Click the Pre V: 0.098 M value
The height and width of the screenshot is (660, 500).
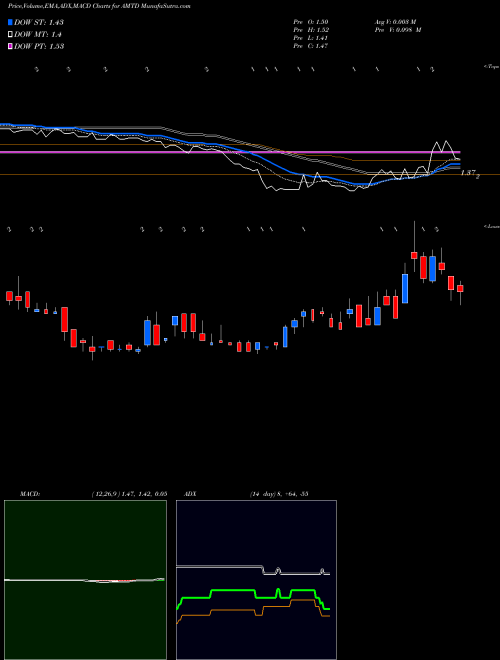point(398,30)
